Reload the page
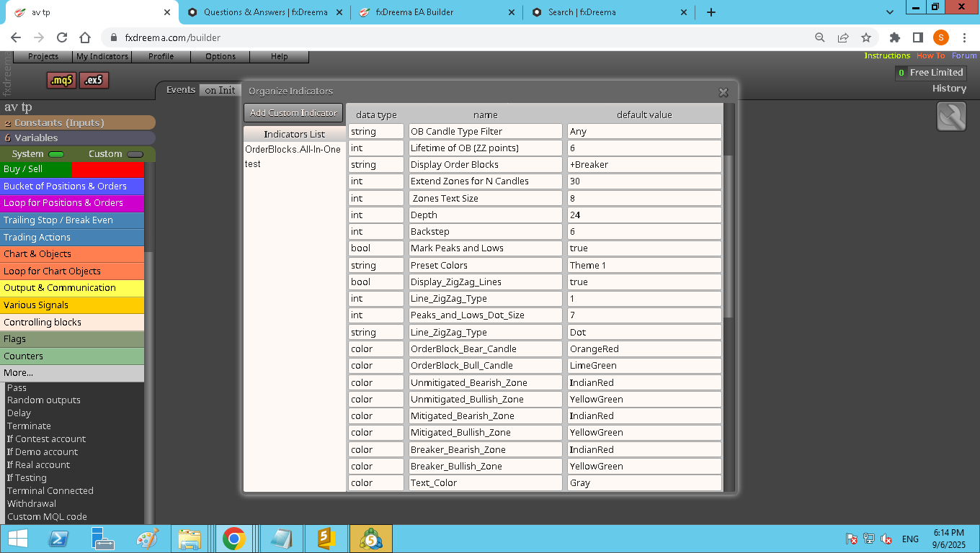 pyautogui.click(x=62, y=37)
